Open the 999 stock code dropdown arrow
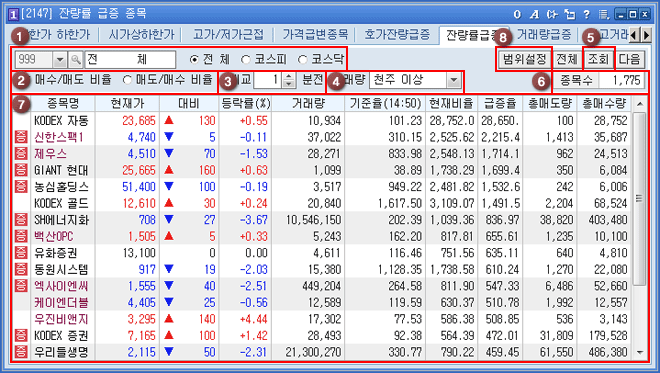Image resolution: width=660 pixels, height=373 pixels. click(x=60, y=60)
